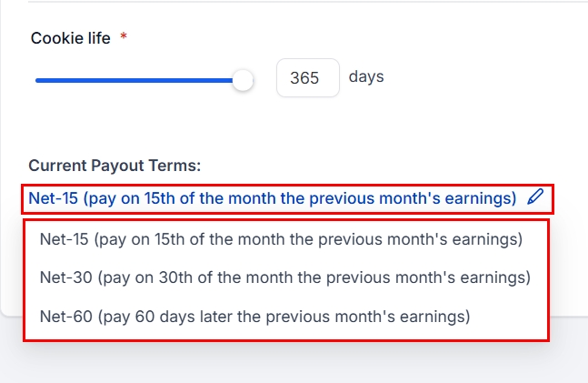Click the cookie life number box
Screen dimensions: 588x383
pos(307,78)
